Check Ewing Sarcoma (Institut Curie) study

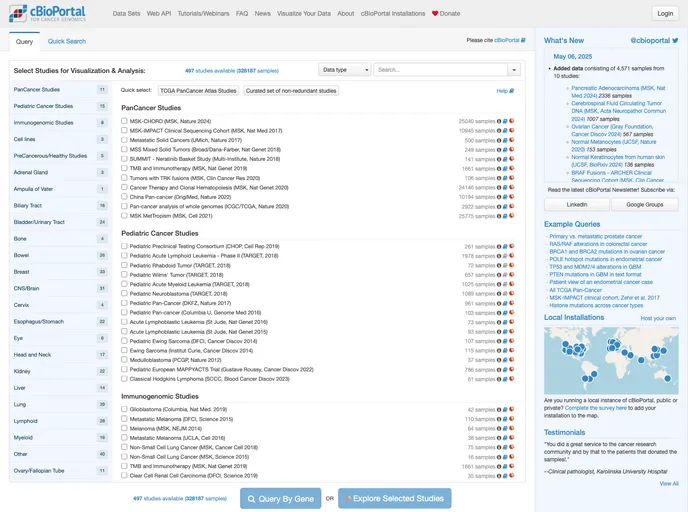tap(124, 351)
